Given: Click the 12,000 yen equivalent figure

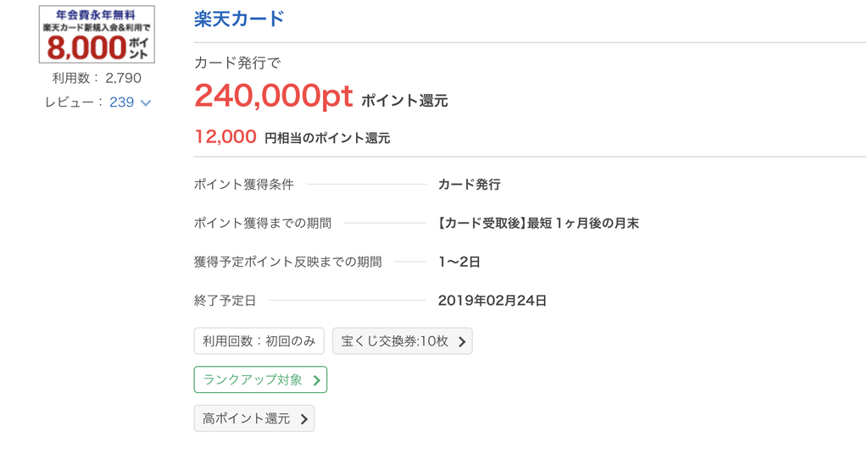Looking at the screenshot, I should coord(225,136).
